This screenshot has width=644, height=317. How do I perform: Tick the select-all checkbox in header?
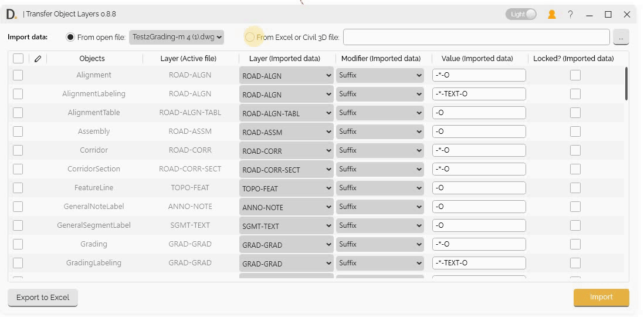18,58
